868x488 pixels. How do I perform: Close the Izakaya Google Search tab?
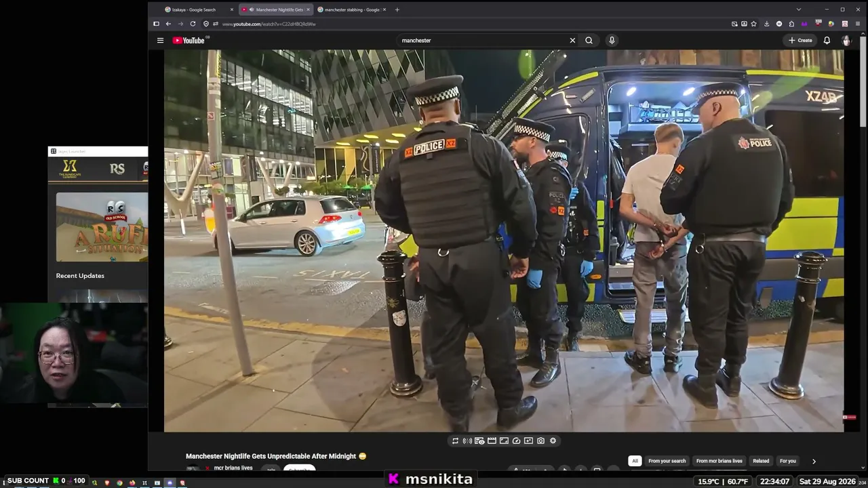click(x=231, y=9)
